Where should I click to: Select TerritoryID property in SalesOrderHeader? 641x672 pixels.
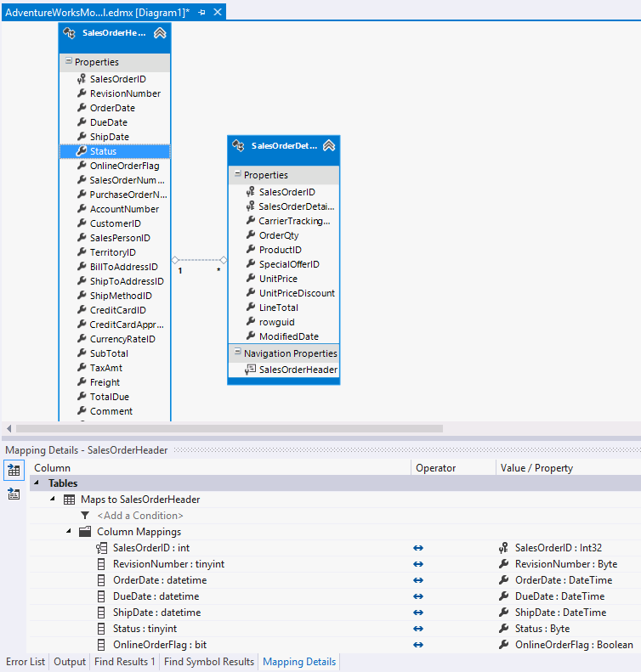coord(113,252)
